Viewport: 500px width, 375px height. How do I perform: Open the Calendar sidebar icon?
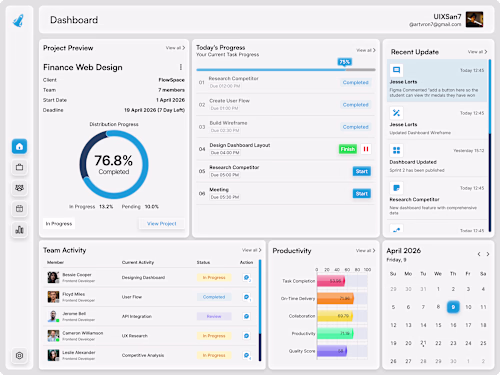pyautogui.click(x=19, y=209)
